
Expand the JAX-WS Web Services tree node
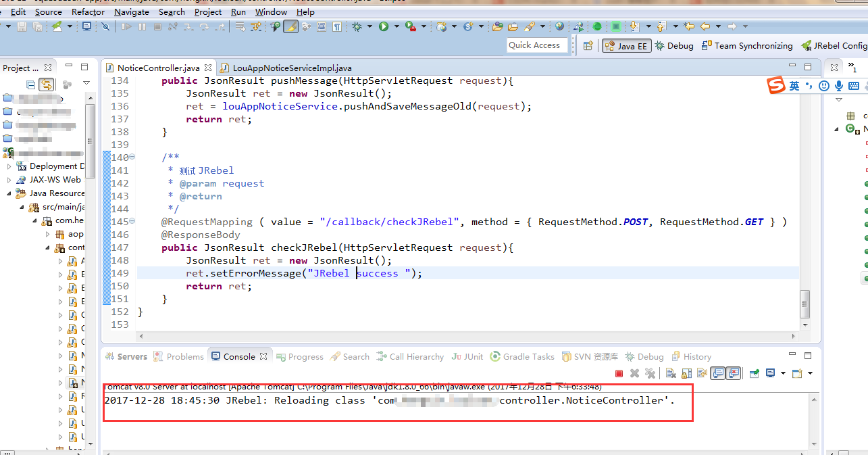(9, 179)
